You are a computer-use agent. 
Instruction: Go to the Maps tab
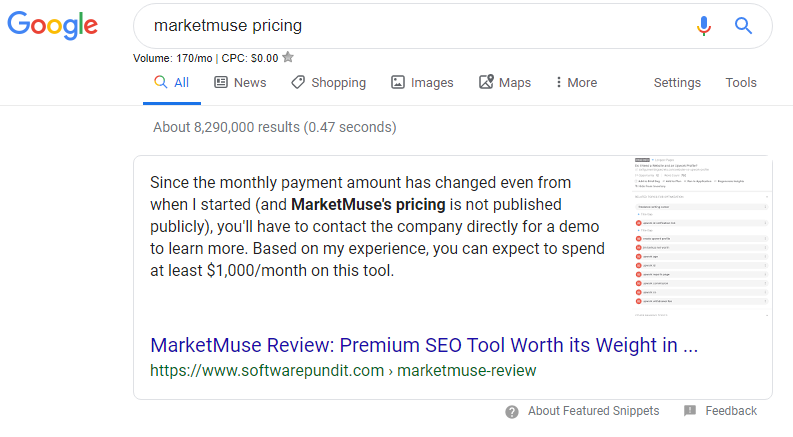pos(505,83)
